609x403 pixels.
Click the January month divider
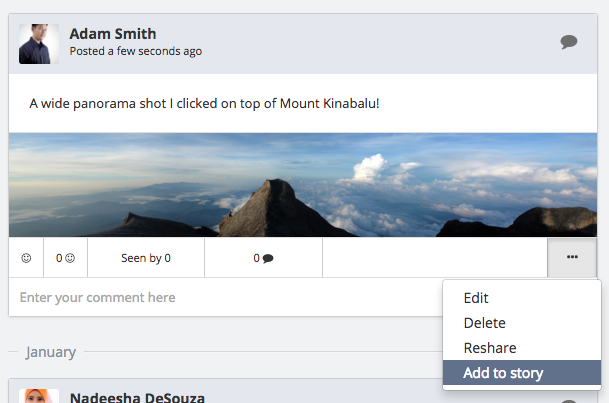point(50,352)
